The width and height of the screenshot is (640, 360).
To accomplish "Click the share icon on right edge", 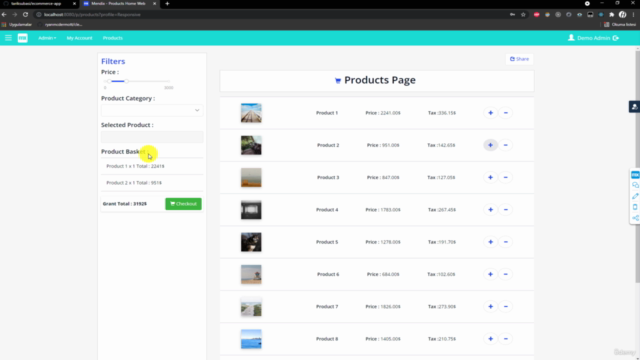I will (x=635, y=218).
